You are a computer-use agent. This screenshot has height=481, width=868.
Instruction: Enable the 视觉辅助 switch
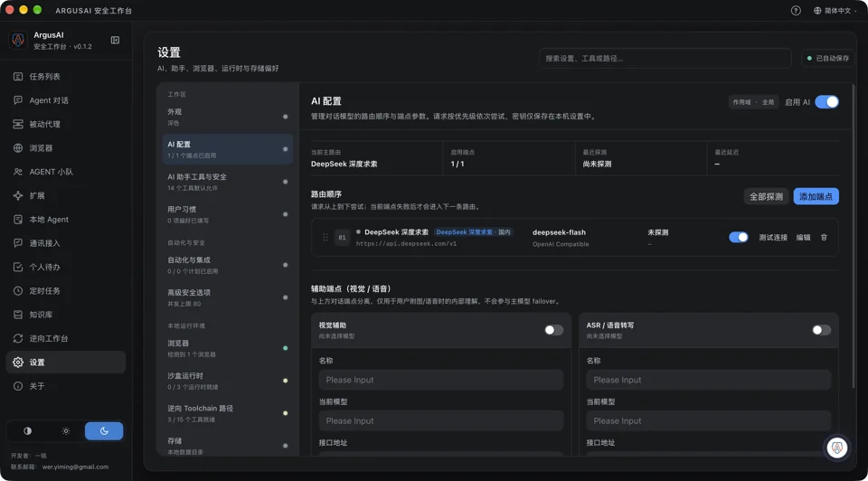[x=553, y=330]
